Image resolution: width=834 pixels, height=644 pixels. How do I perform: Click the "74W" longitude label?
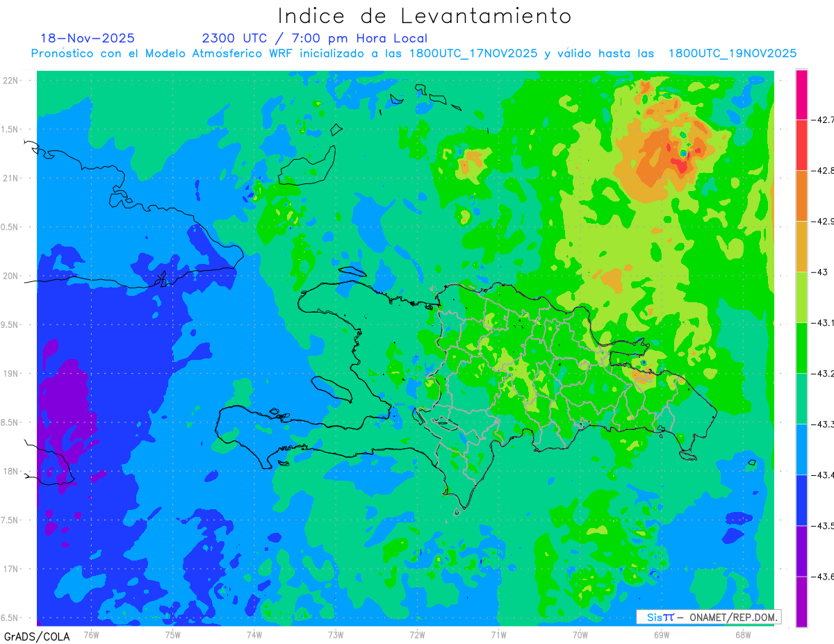[x=254, y=634]
